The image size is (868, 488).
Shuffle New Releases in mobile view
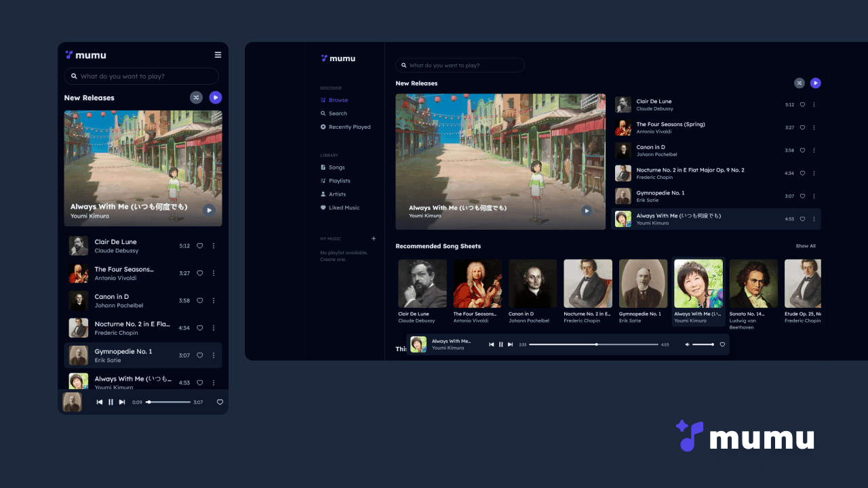tap(196, 98)
